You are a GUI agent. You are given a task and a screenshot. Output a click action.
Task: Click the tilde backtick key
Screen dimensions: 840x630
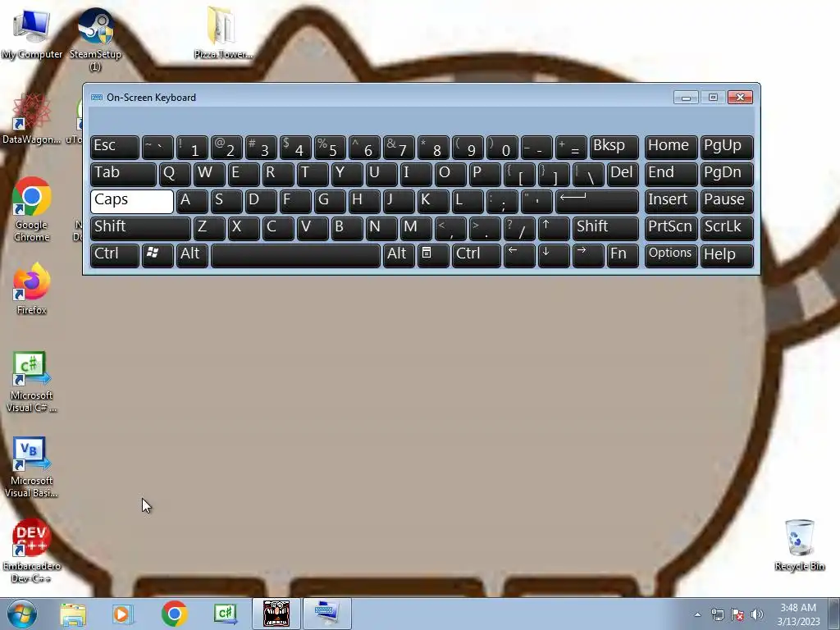pos(157,148)
